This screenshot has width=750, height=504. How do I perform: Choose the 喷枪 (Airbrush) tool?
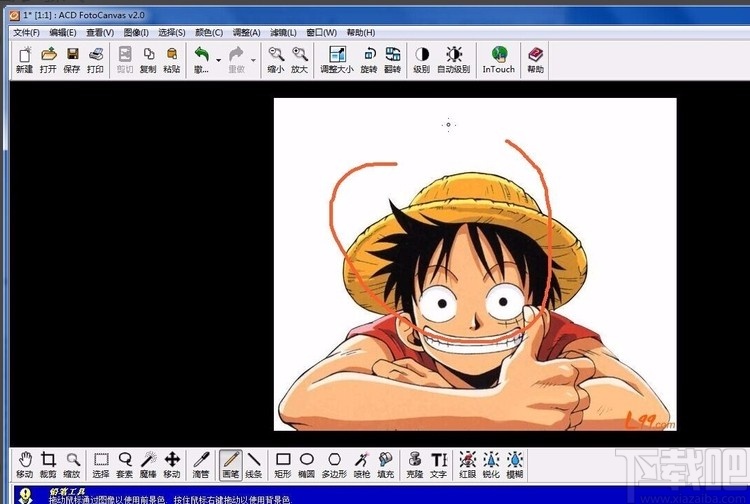coord(362,465)
